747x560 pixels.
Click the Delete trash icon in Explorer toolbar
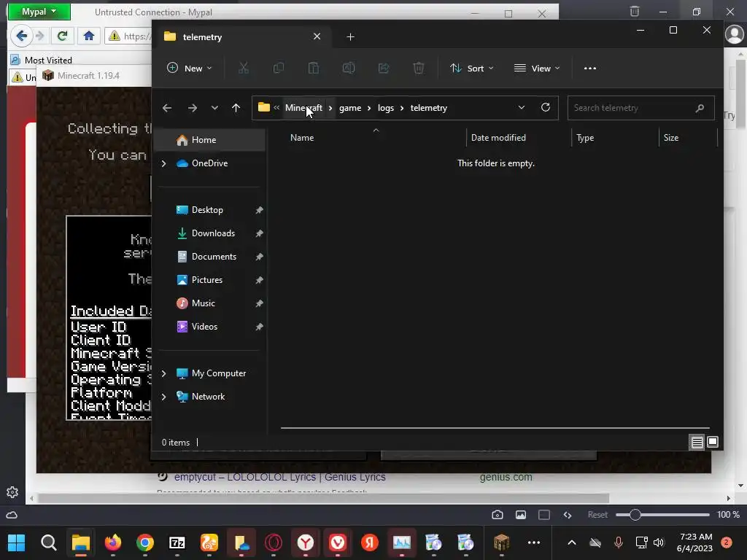(419, 68)
